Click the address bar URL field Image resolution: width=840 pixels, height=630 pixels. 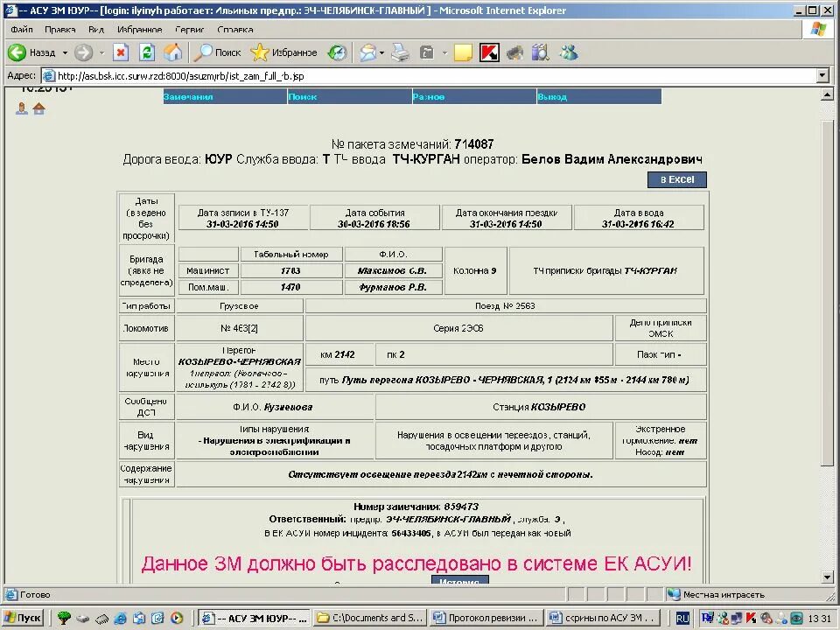pyautogui.click(x=429, y=76)
